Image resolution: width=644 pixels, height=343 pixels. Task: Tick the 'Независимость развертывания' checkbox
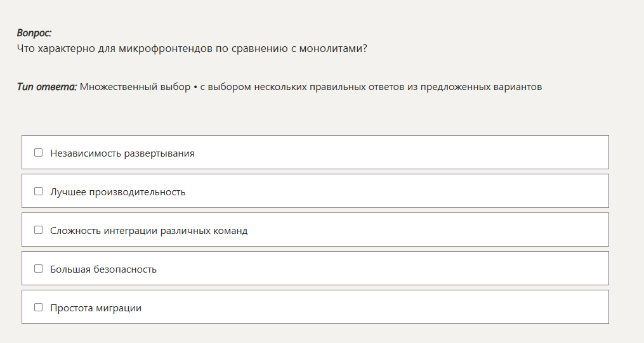point(38,153)
